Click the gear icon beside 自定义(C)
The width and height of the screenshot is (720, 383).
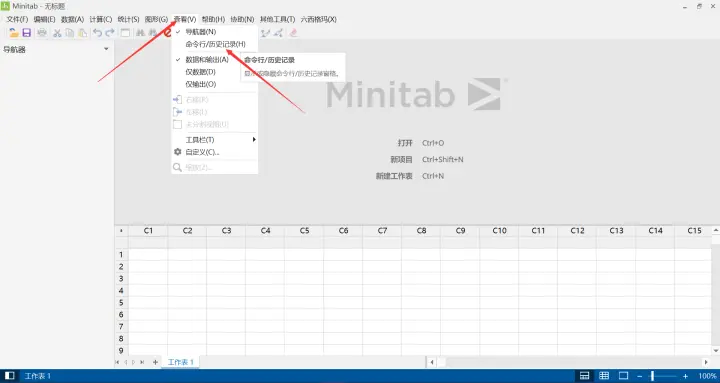(x=177, y=152)
